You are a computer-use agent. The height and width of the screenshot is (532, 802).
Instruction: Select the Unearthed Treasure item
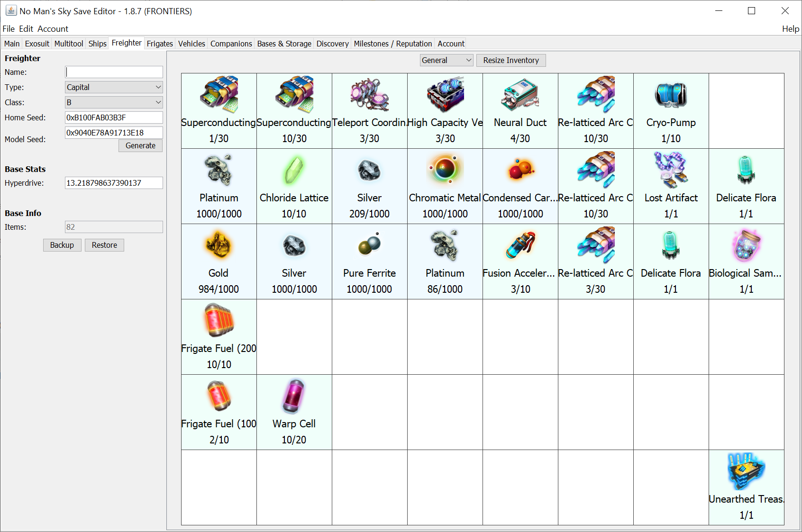[747, 487]
